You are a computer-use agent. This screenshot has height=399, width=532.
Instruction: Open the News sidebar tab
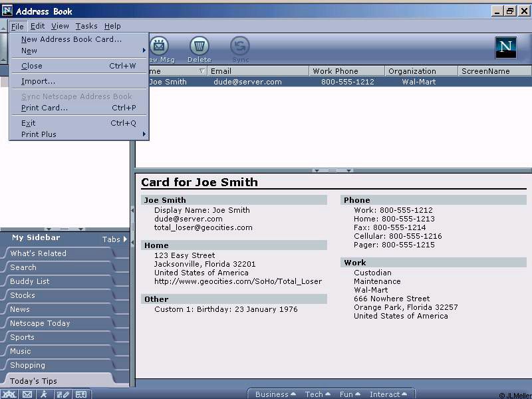pyautogui.click(x=59, y=309)
